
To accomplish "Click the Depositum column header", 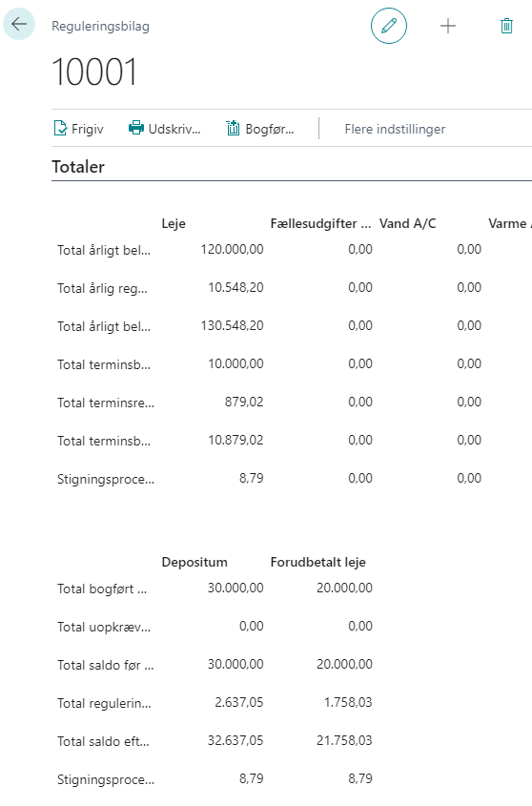I will coord(194,562).
